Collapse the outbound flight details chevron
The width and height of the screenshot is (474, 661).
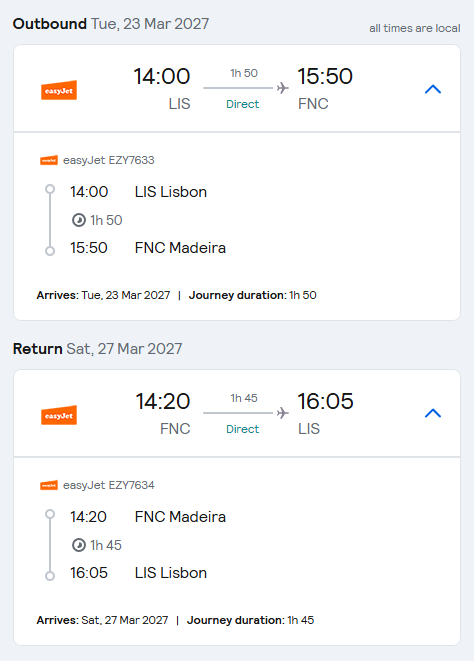point(433,89)
